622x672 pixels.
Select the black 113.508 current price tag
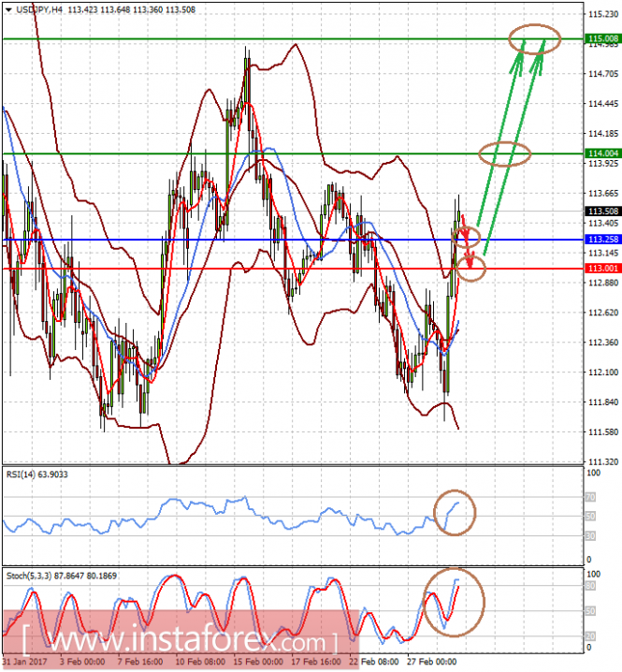point(603,211)
